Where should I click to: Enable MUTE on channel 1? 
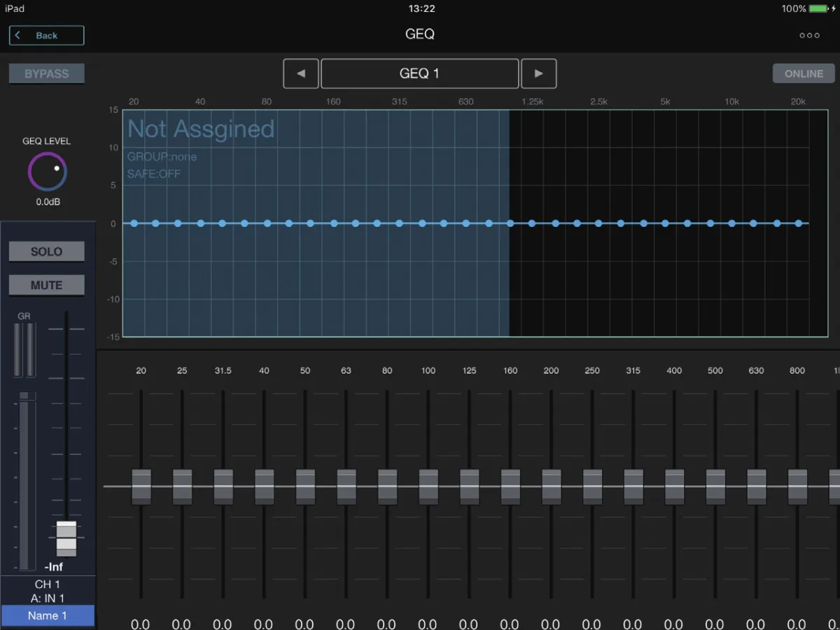pyautogui.click(x=47, y=285)
